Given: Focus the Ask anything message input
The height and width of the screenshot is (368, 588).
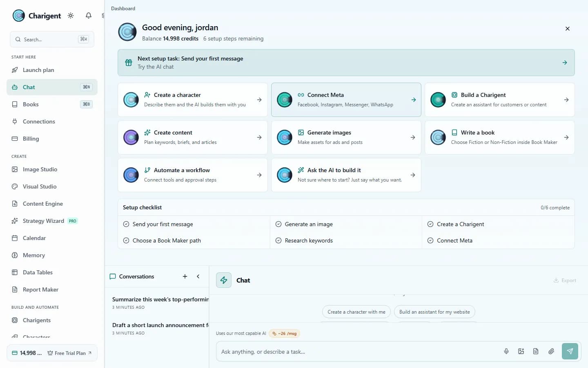Looking at the screenshot, I should 359,352.
